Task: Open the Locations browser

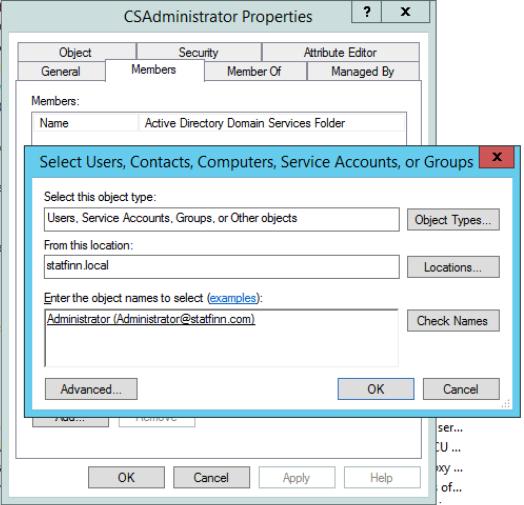Action: coord(453,267)
